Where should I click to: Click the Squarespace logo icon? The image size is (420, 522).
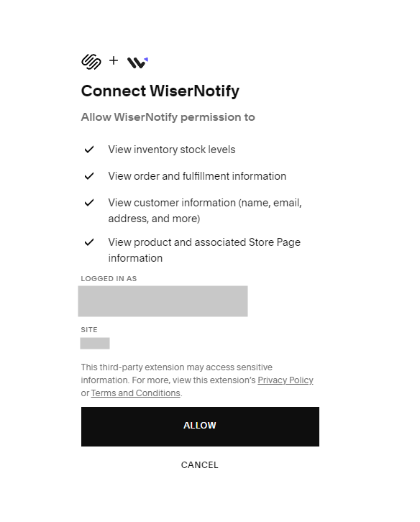tap(91, 62)
